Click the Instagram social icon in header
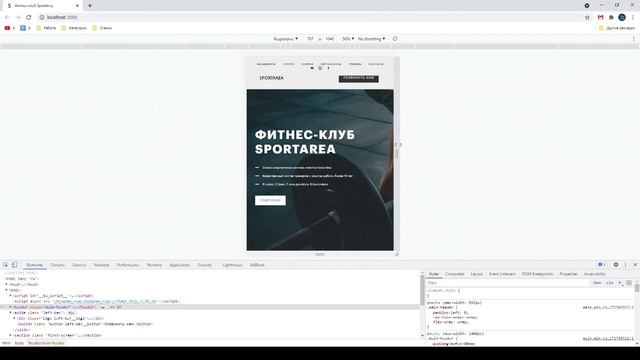Image resolution: width=640 pixels, height=360 pixels. (320, 68)
